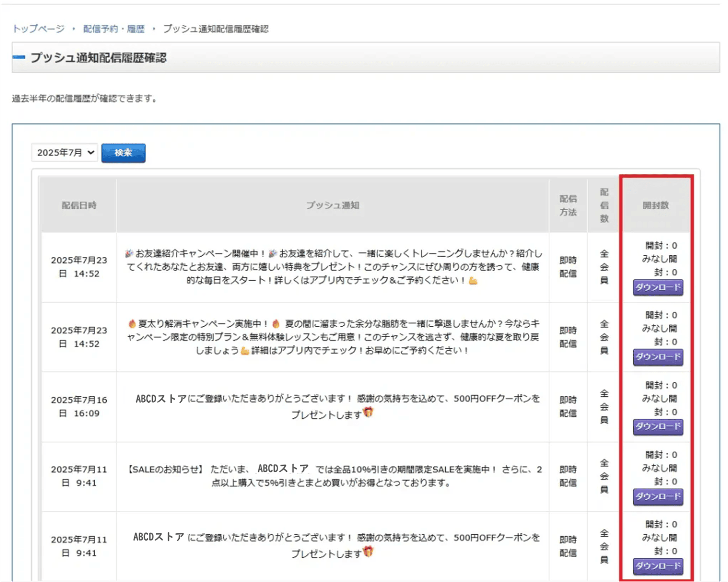Click ダウンロード in the last row of the table
This screenshot has height=582, width=728.
pyautogui.click(x=658, y=566)
